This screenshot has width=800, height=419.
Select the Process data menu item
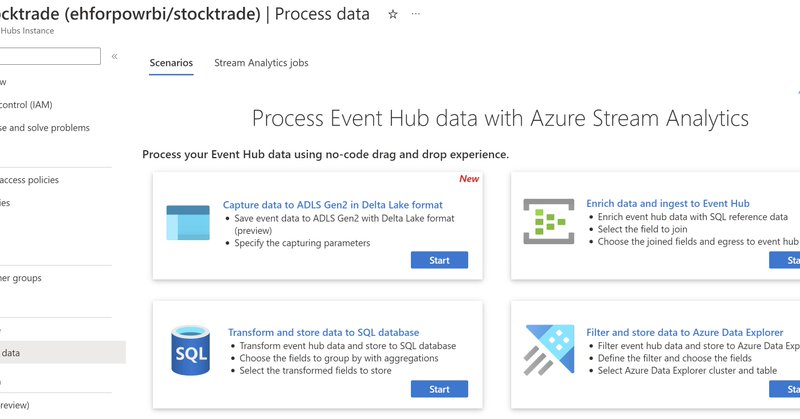62,353
